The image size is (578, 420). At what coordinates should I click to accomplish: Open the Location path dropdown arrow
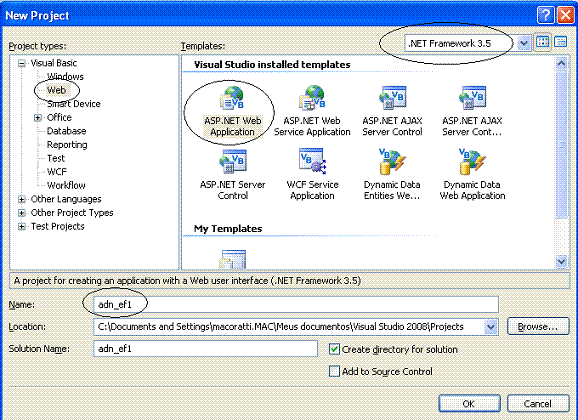coord(490,327)
